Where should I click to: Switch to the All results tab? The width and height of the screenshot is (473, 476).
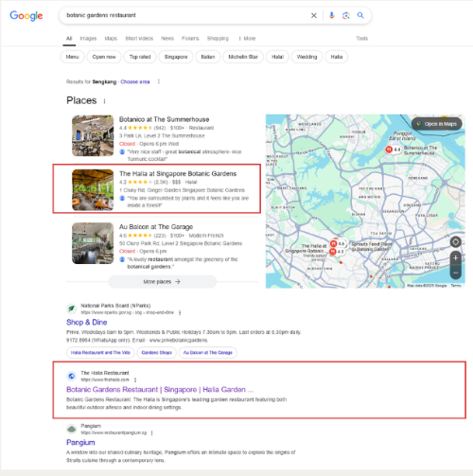tap(69, 39)
